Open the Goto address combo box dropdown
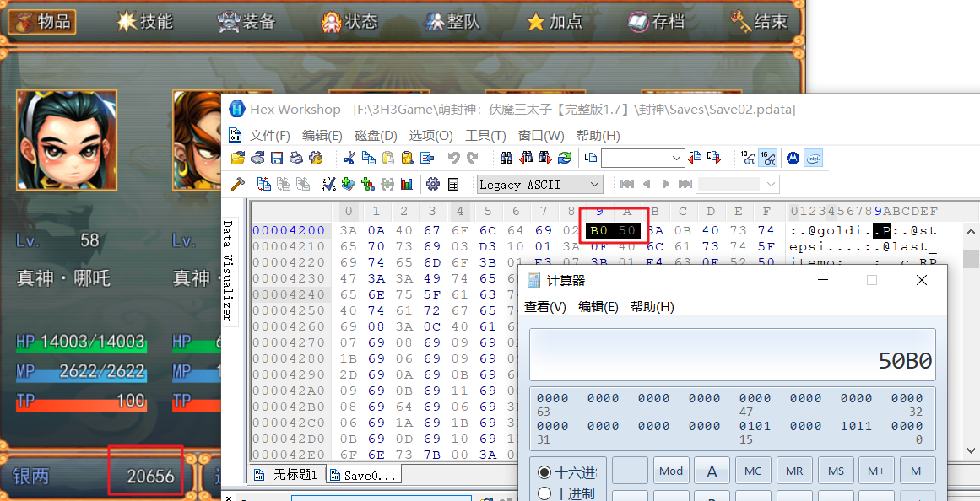This screenshot has height=501, width=980. [x=677, y=158]
